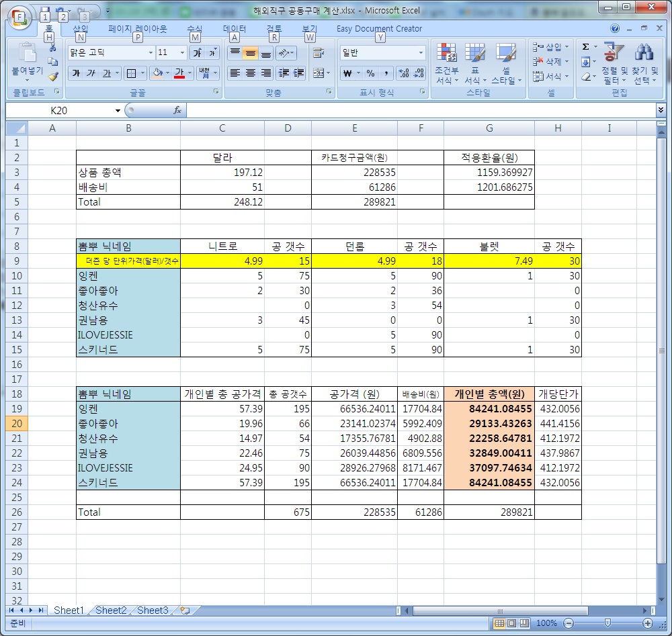Click the Insert Function fx icon
672x636 pixels.
click(x=177, y=110)
